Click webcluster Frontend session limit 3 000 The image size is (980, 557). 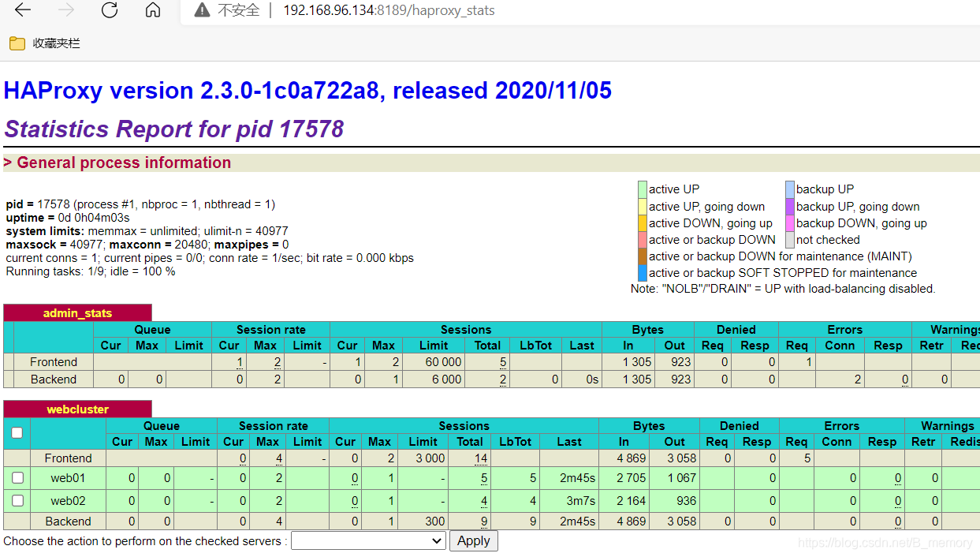click(429, 458)
